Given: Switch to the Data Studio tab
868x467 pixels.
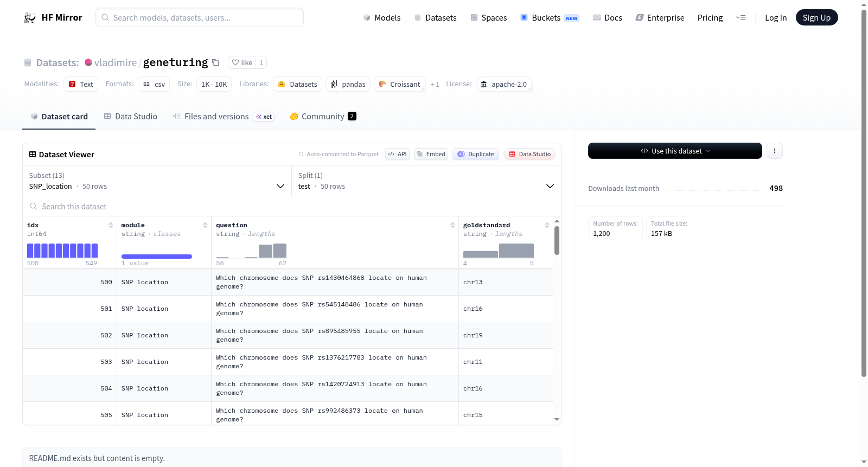Looking at the screenshot, I should pos(130,117).
